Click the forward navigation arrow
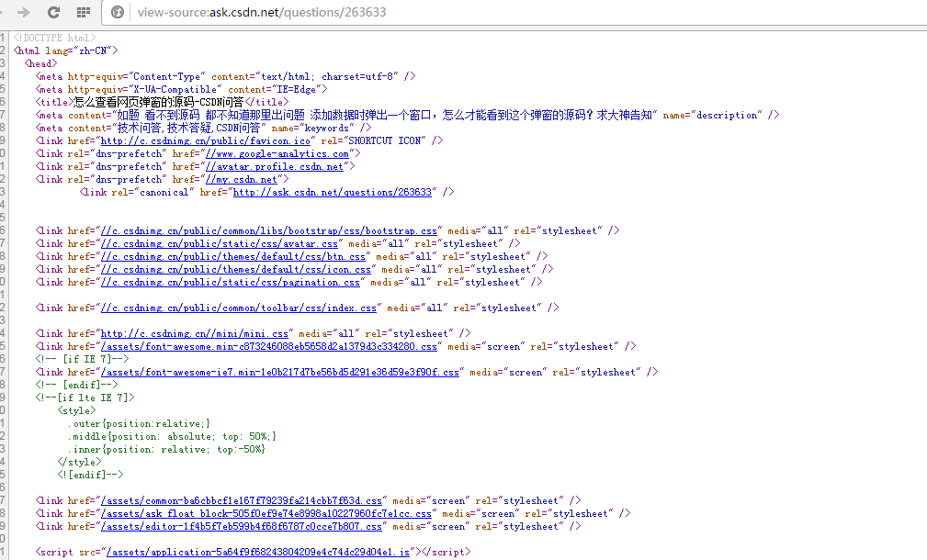Image resolution: width=927 pixels, height=560 pixels. point(24,12)
